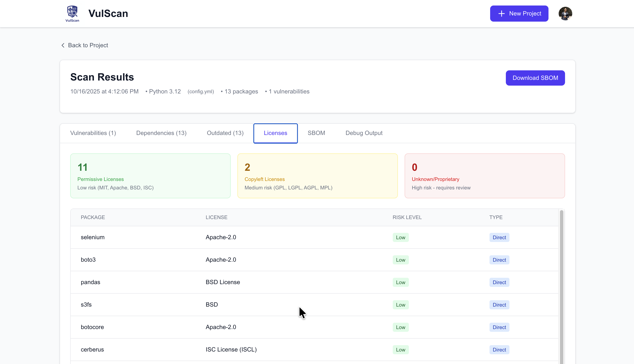Switch to the Vulnerabilities (1) tab

click(93, 133)
